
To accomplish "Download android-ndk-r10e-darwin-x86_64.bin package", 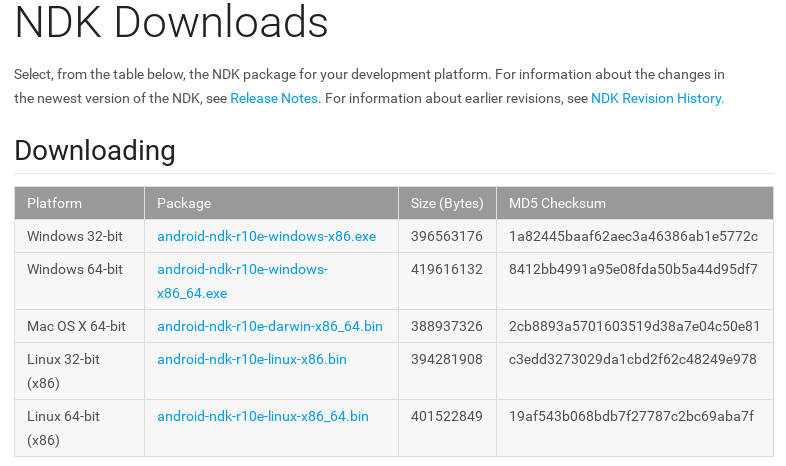I will pos(269,326).
